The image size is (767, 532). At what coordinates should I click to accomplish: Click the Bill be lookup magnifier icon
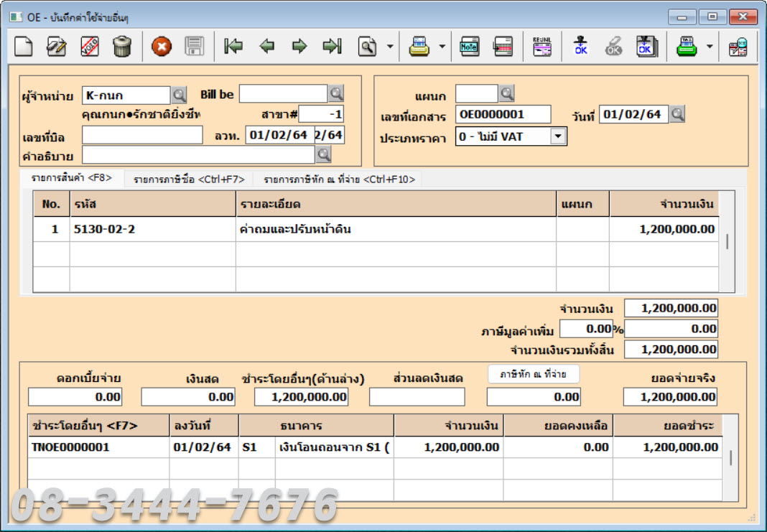tap(336, 93)
